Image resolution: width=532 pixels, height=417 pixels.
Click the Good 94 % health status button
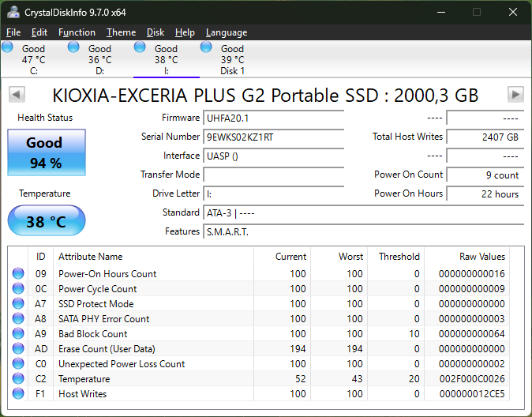click(44, 152)
